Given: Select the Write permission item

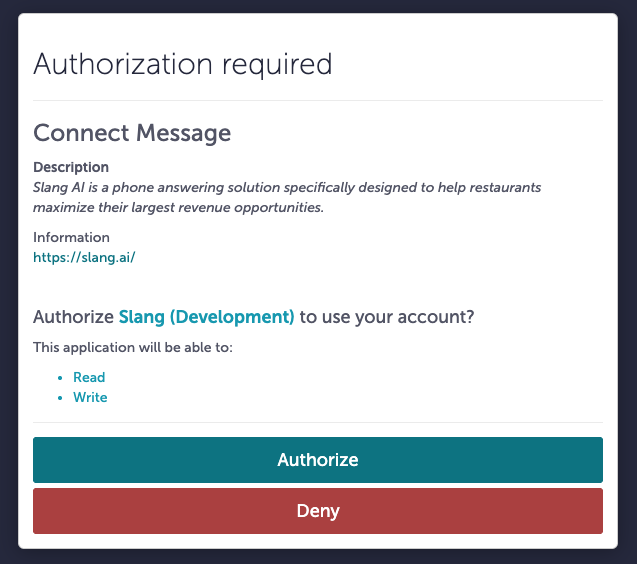Looking at the screenshot, I should tap(90, 397).
